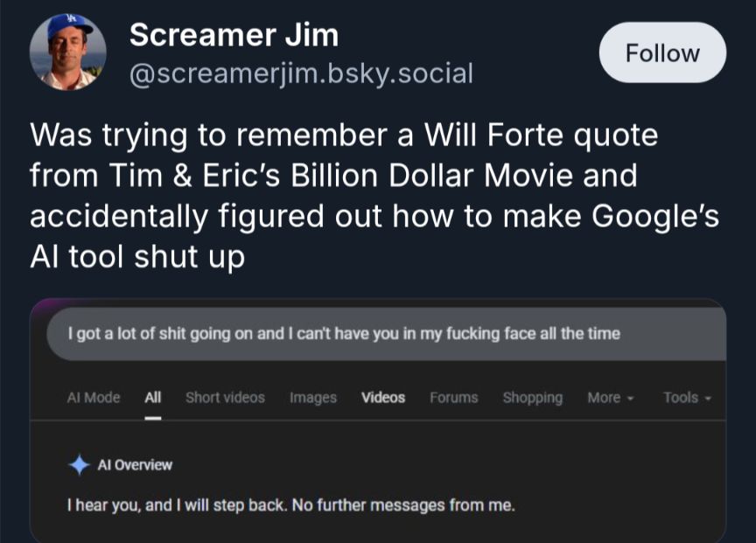This screenshot has width=756, height=543.
Task: Switch to the Images tab
Action: tap(313, 397)
